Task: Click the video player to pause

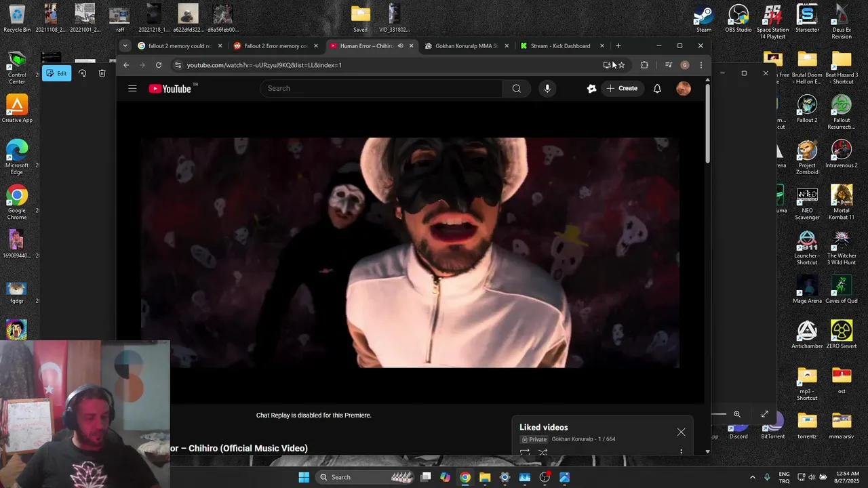Action: coord(410,252)
